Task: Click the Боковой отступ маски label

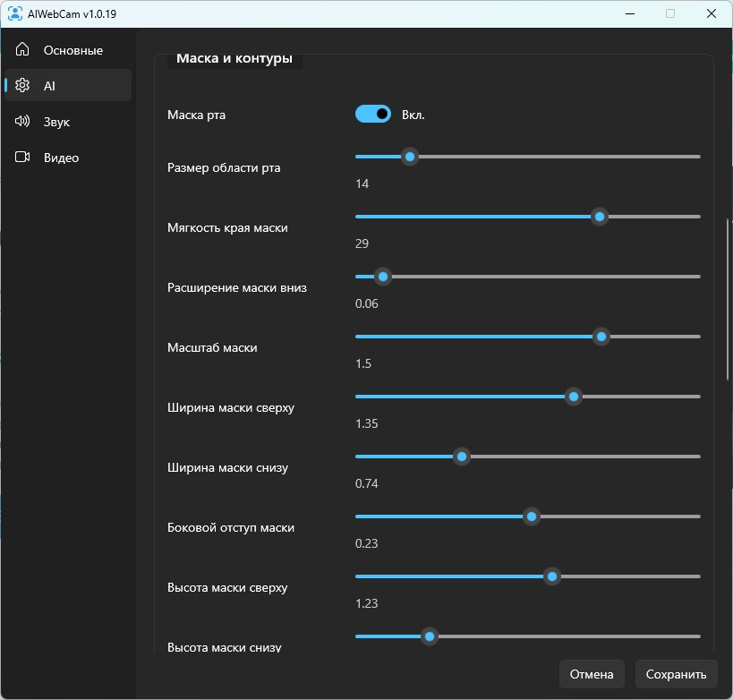Action: coord(231,527)
